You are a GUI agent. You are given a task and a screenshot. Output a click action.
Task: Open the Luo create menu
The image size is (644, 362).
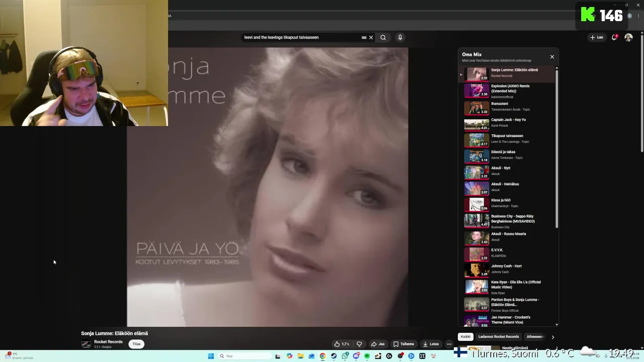[x=597, y=37]
